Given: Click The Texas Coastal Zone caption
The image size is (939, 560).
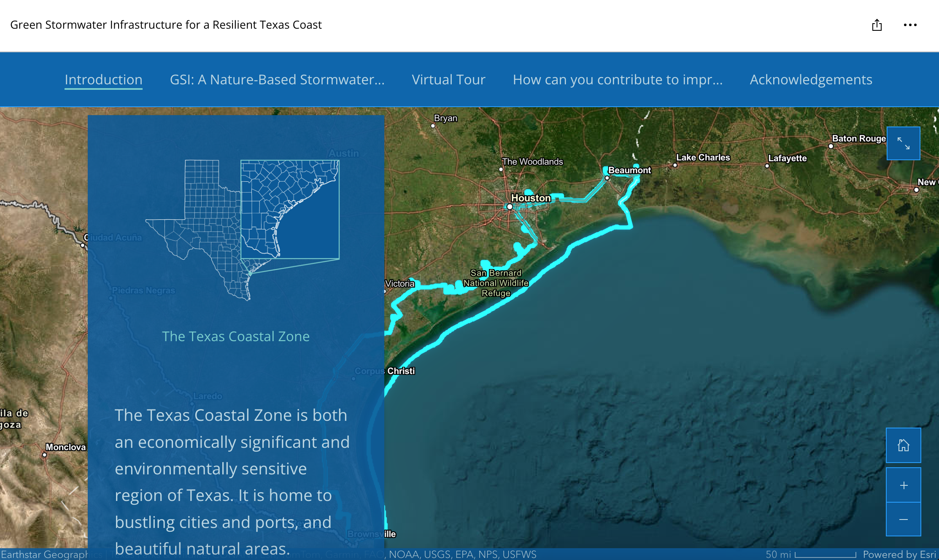Looking at the screenshot, I should coord(236,337).
